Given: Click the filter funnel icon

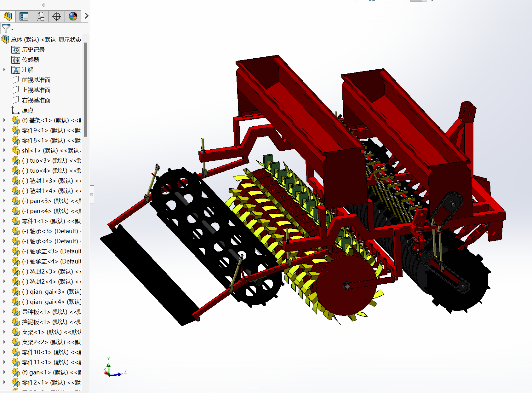Looking at the screenshot, I should pyautogui.click(x=6, y=29).
